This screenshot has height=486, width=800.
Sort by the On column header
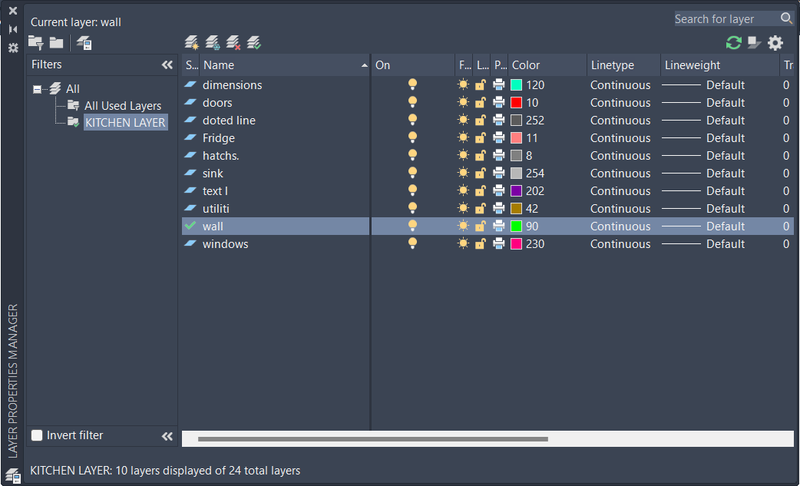point(413,65)
